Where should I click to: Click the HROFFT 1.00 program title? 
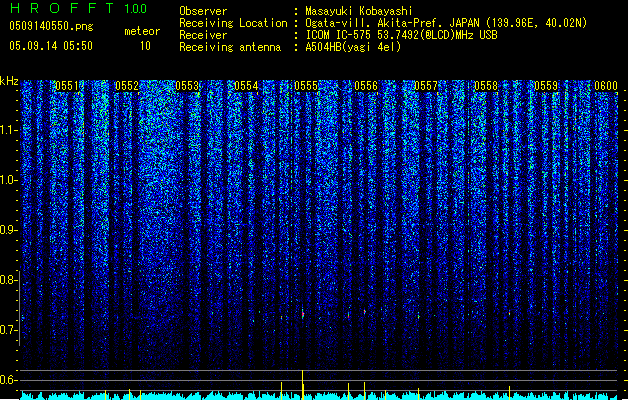click(79, 8)
